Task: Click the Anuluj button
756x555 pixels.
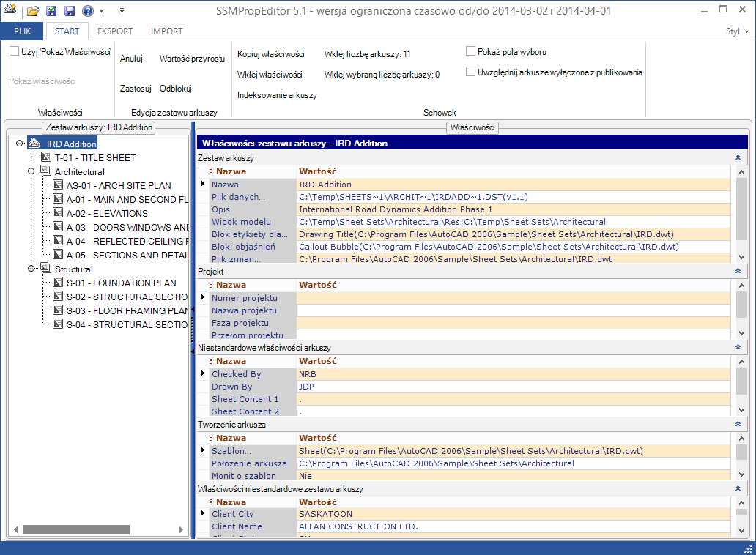Action: click(x=131, y=59)
